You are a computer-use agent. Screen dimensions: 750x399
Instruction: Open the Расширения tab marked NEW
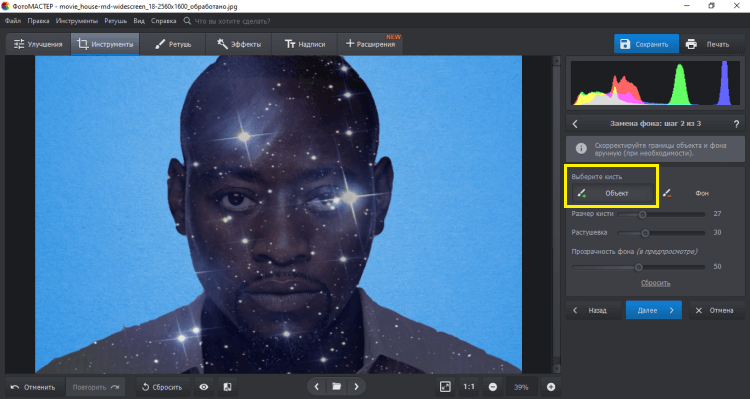coord(370,44)
